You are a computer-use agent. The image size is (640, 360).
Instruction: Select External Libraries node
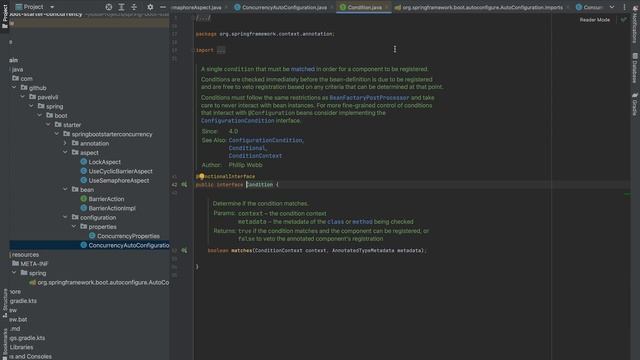[x=21, y=347]
